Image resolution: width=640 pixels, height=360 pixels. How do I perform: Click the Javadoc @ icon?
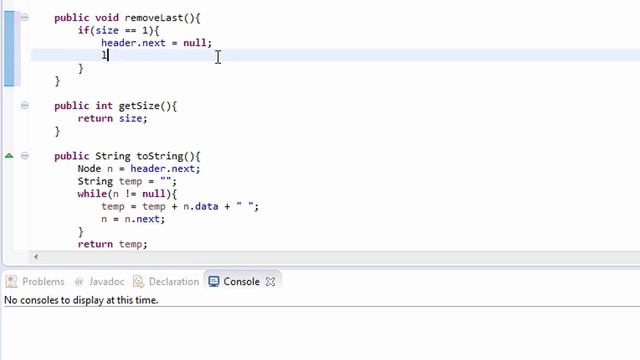pos(79,281)
